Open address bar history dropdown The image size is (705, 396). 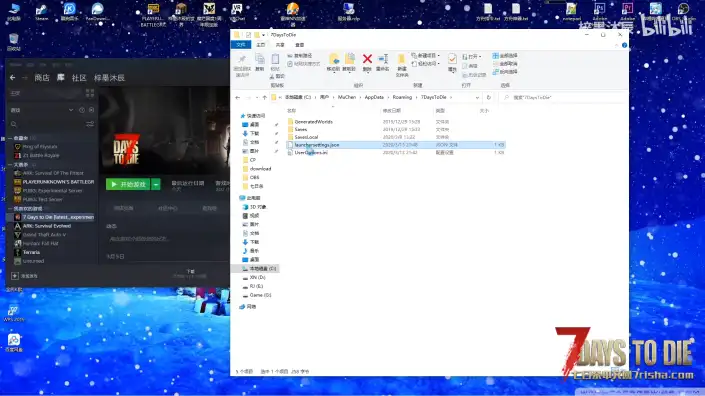tap(477, 98)
